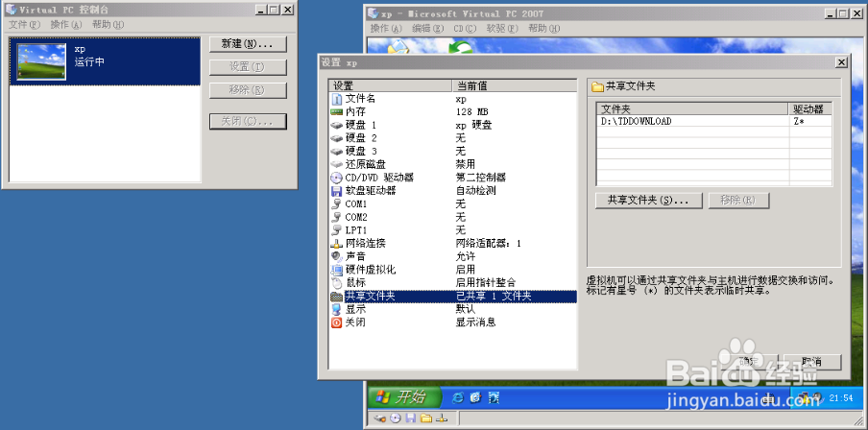Select the 声音 sound setting
Viewport: 868px width, 430px height.
click(453, 257)
